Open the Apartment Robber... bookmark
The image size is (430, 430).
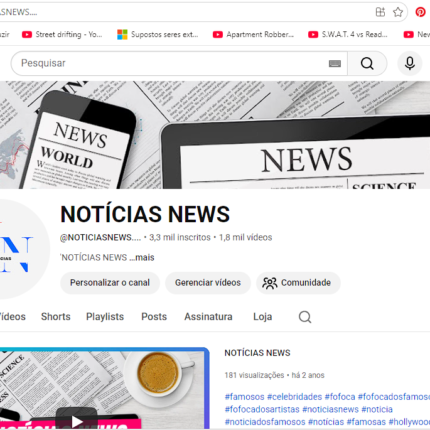253,34
